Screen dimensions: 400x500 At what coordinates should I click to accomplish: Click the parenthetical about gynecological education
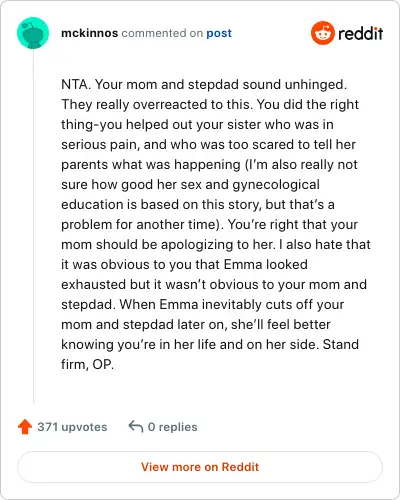pyautogui.click(x=209, y=194)
